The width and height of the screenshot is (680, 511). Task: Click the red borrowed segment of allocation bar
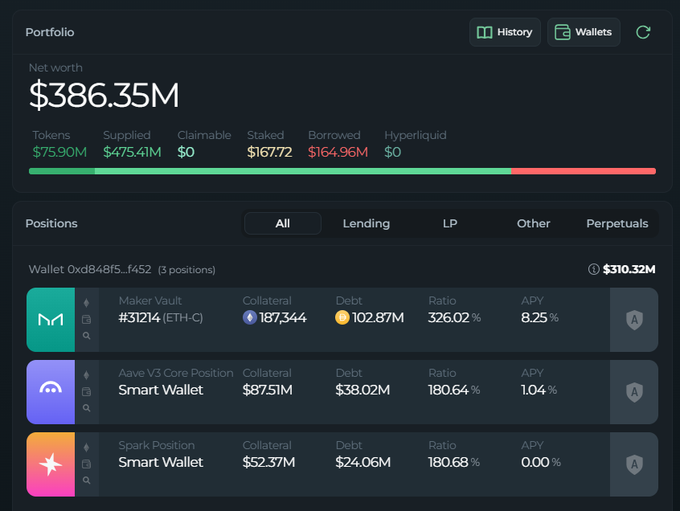(x=583, y=171)
